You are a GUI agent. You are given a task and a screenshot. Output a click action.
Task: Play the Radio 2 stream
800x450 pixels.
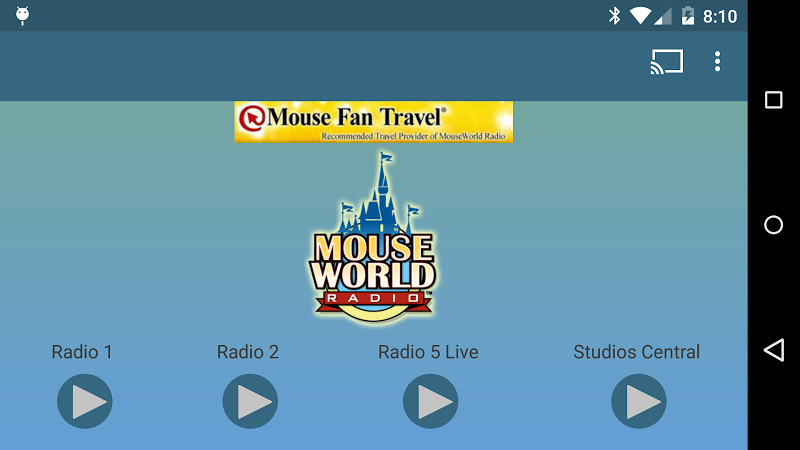[x=250, y=401]
